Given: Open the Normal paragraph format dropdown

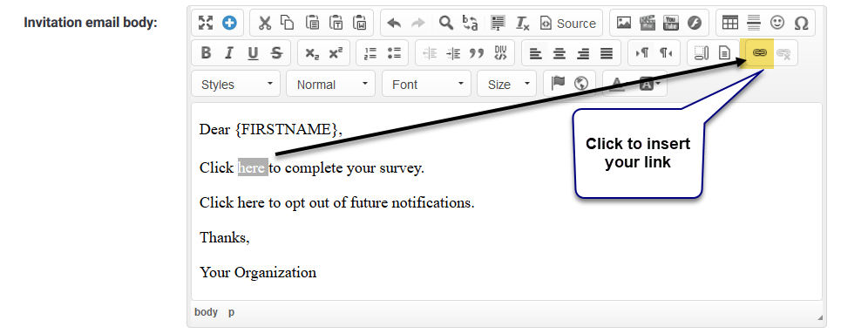Looking at the screenshot, I should (331, 85).
